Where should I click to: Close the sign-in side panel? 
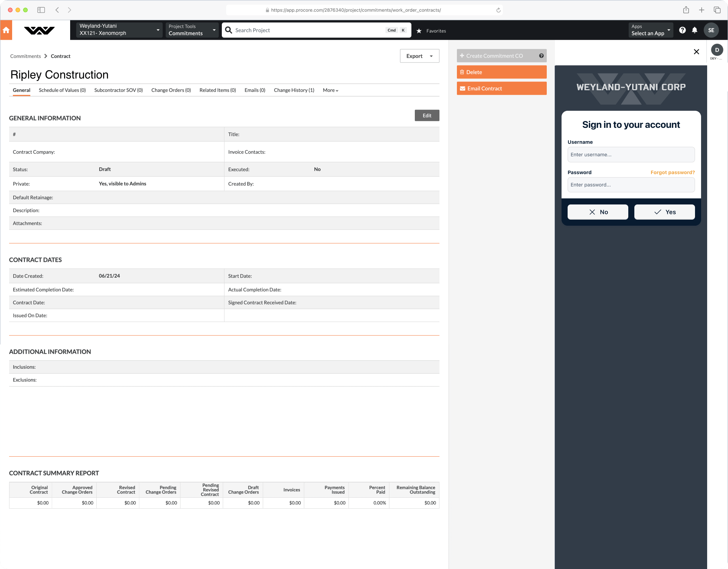(x=696, y=52)
